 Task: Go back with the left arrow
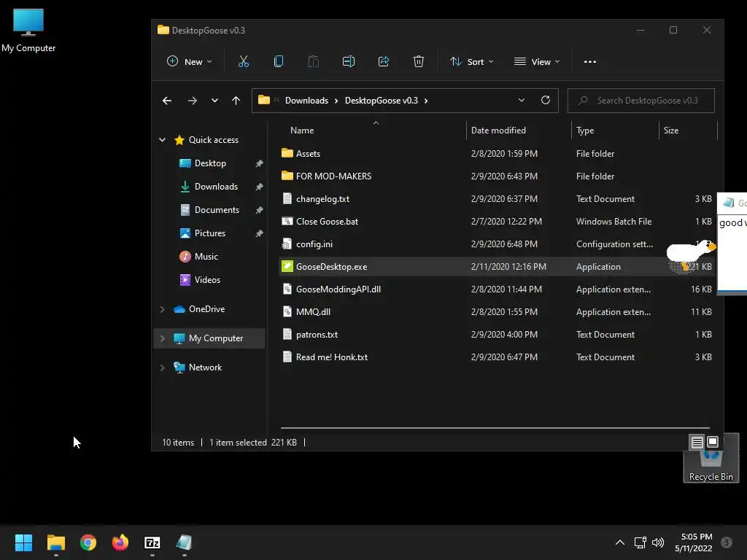(x=167, y=101)
